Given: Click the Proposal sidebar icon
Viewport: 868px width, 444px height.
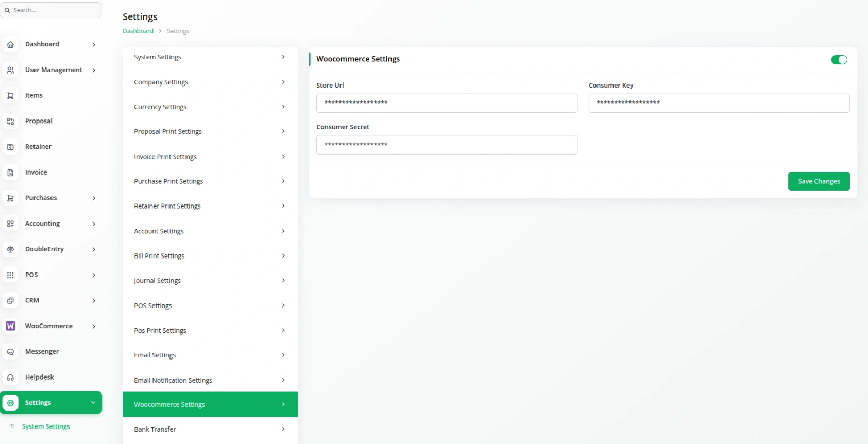Looking at the screenshot, I should [10, 122].
